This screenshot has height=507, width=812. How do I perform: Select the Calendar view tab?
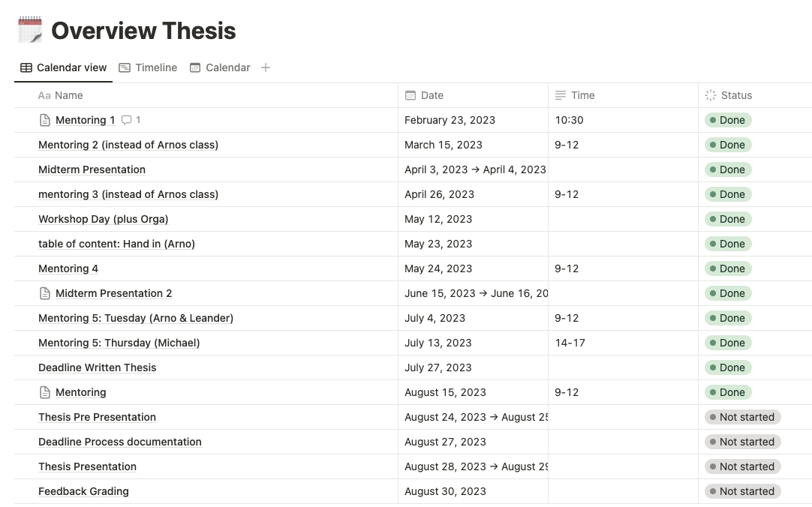tap(227, 67)
